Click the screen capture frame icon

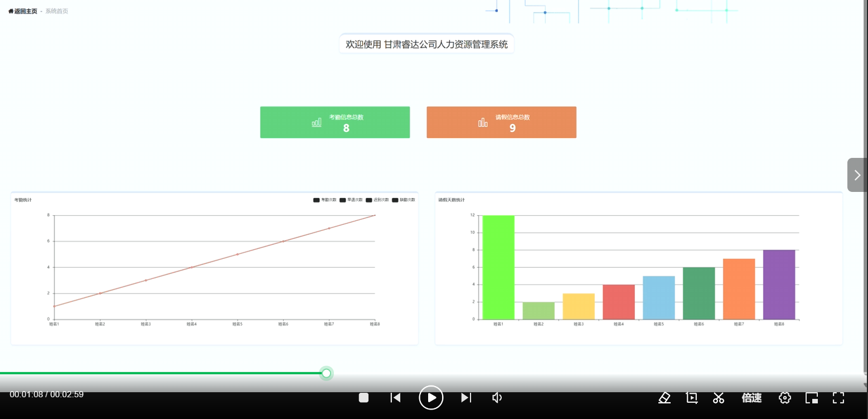pyautogui.click(x=691, y=398)
